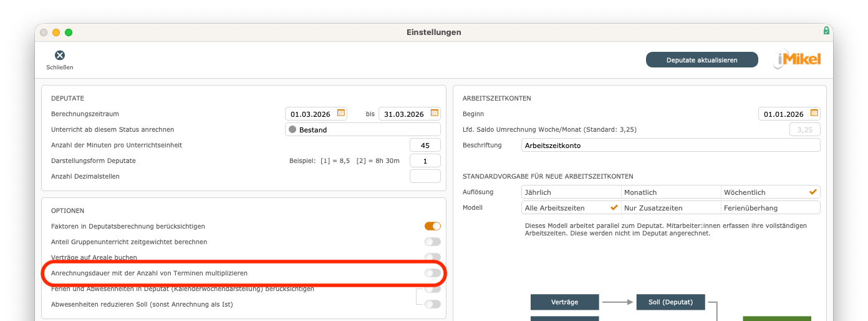Enable Anrechnungsdauer mit Terminen multiplizieren switch
868x321 pixels.
pyautogui.click(x=433, y=273)
